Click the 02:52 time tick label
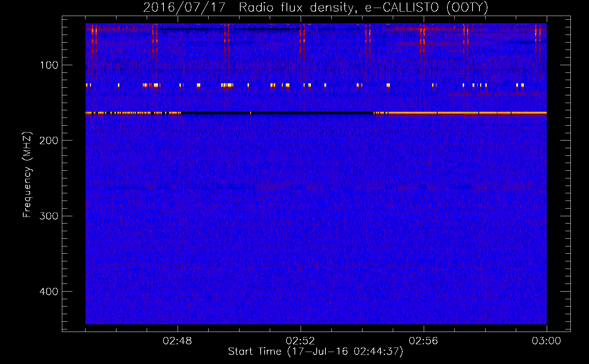The image size is (589, 364). (x=300, y=341)
